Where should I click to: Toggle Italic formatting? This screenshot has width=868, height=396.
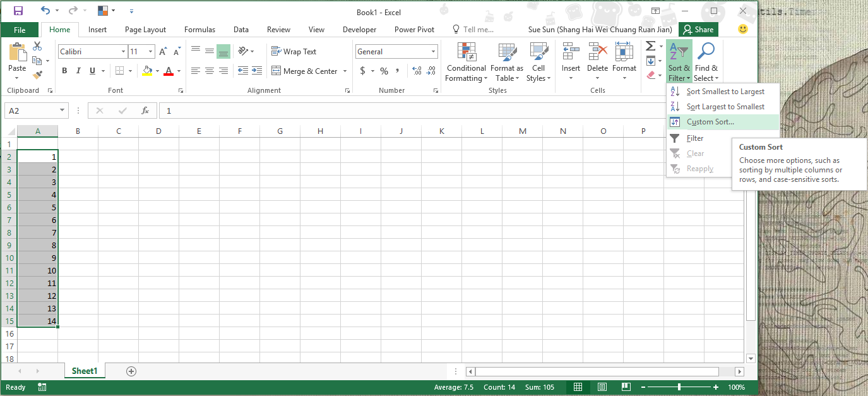coord(79,71)
